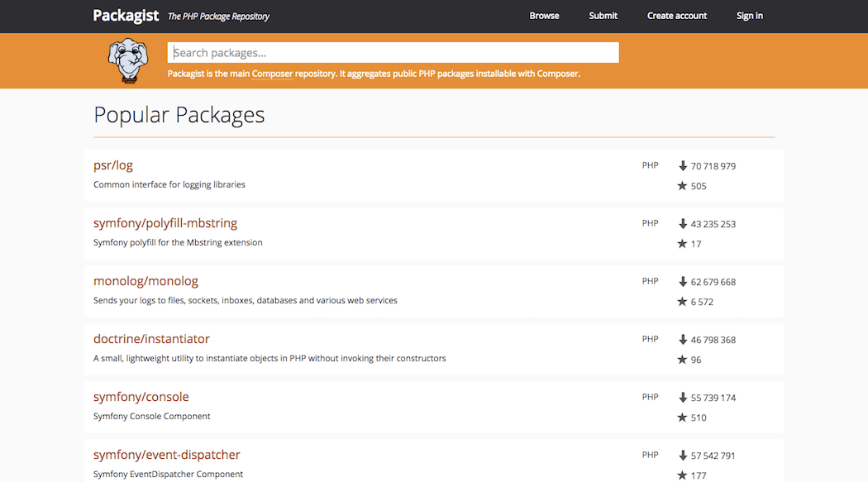
Task: Click download count 62 679 668
Action: coord(713,282)
